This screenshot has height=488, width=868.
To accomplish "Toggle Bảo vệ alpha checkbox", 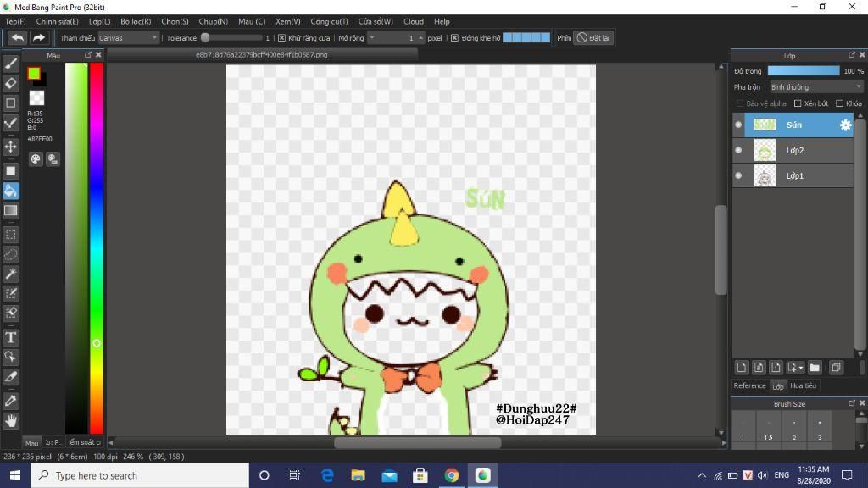I will pyautogui.click(x=740, y=103).
